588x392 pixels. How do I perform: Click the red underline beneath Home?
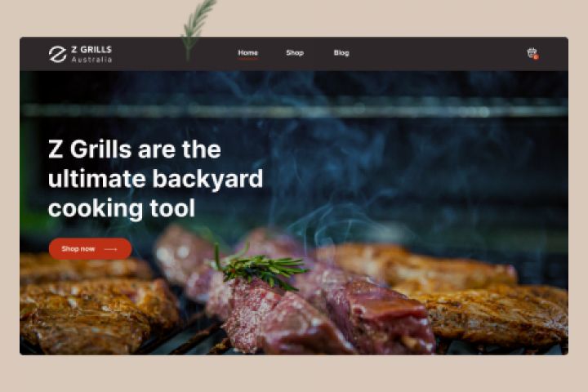point(248,59)
